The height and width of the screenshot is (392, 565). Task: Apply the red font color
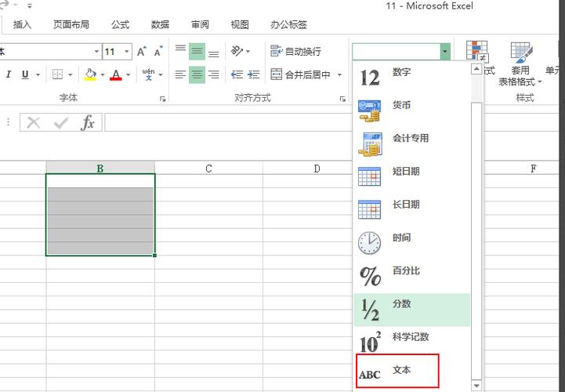(x=116, y=74)
